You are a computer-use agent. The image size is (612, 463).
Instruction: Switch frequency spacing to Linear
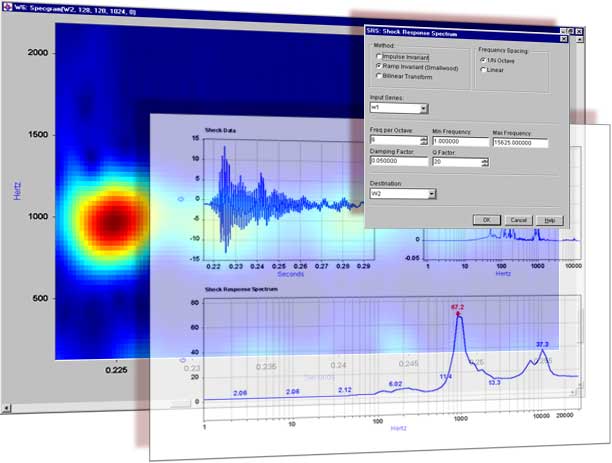click(x=483, y=69)
